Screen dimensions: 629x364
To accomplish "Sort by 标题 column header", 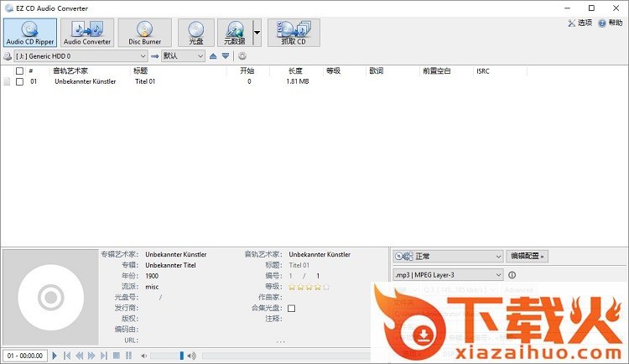I will [140, 71].
